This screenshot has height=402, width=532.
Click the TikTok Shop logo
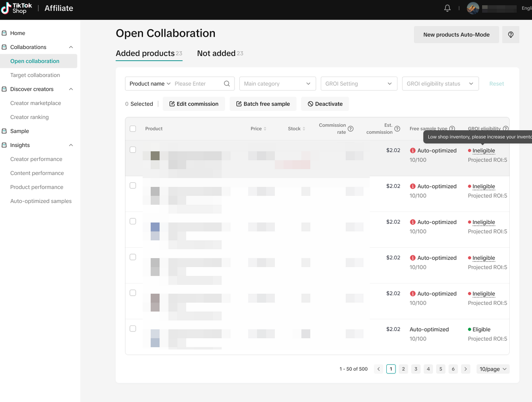17,8
